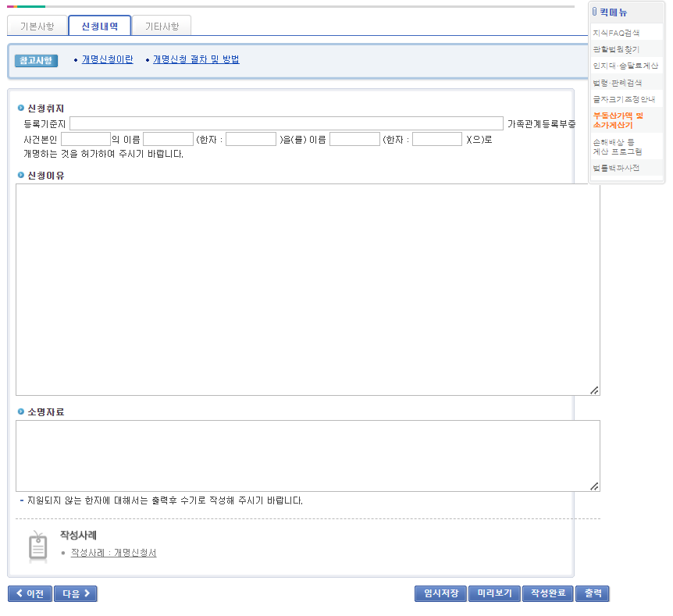
Task: Open 부동산가액 및 소가계산기 quick menu item
Action: (618, 120)
